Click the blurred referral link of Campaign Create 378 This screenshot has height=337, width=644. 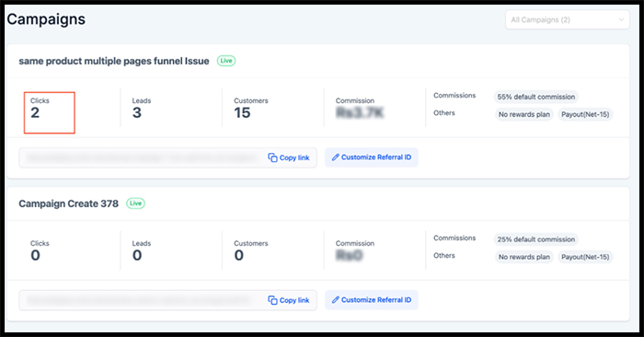point(138,300)
